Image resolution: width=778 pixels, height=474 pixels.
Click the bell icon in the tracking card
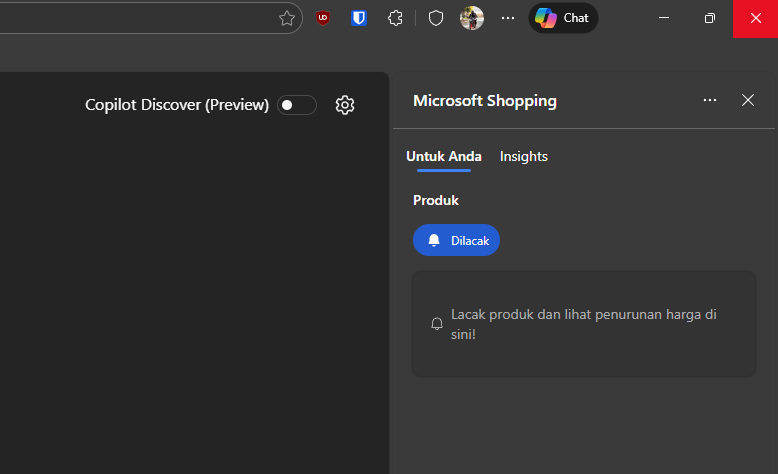pos(437,324)
